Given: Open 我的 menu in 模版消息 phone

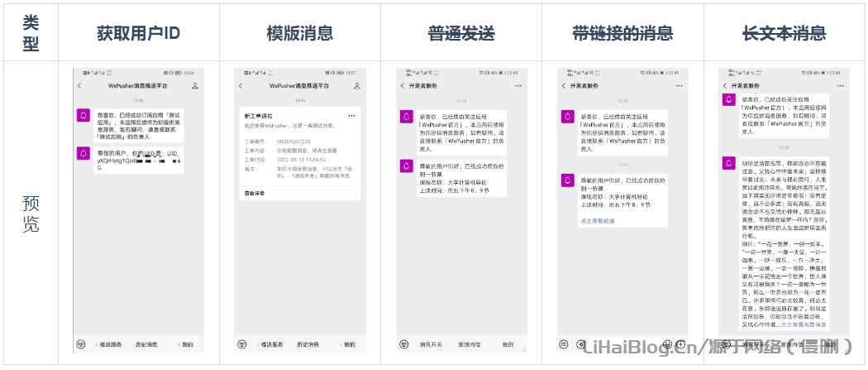Looking at the screenshot, I should point(348,344).
